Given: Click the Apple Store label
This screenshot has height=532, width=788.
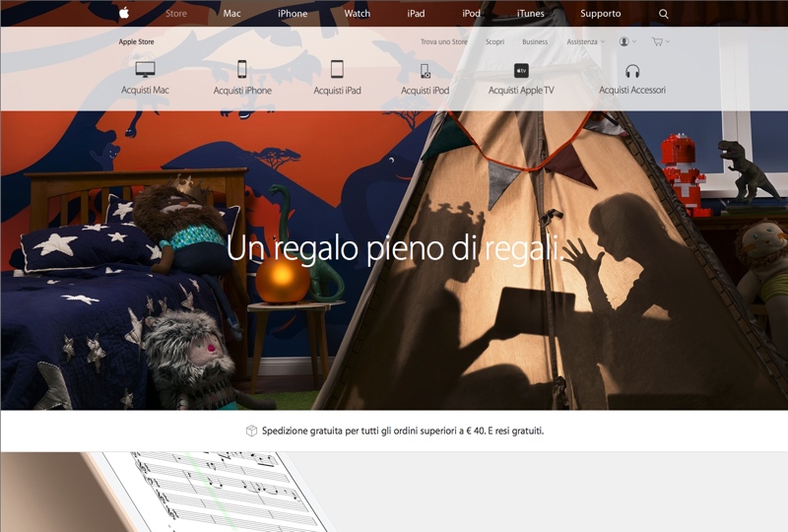Looking at the screenshot, I should 136,41.
